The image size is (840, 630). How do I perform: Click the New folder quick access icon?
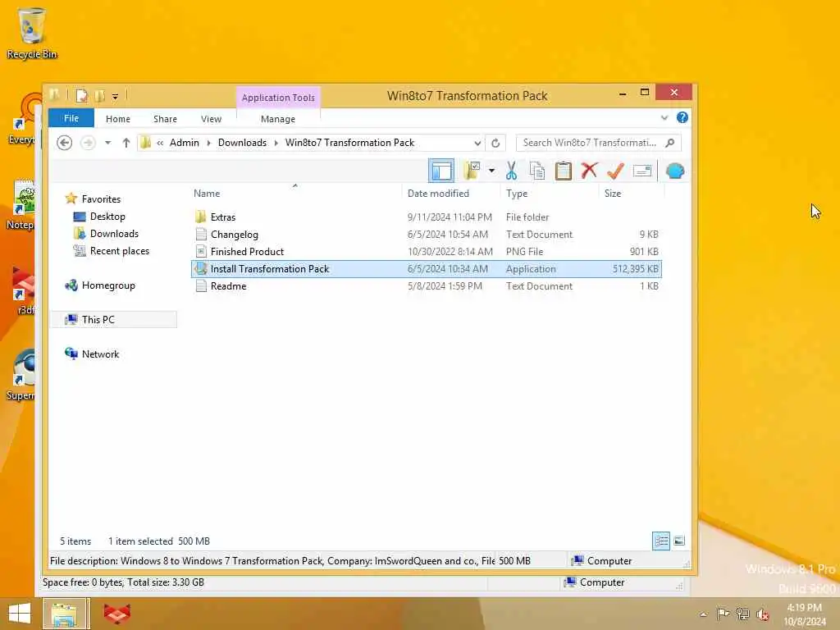coord(99,96)
